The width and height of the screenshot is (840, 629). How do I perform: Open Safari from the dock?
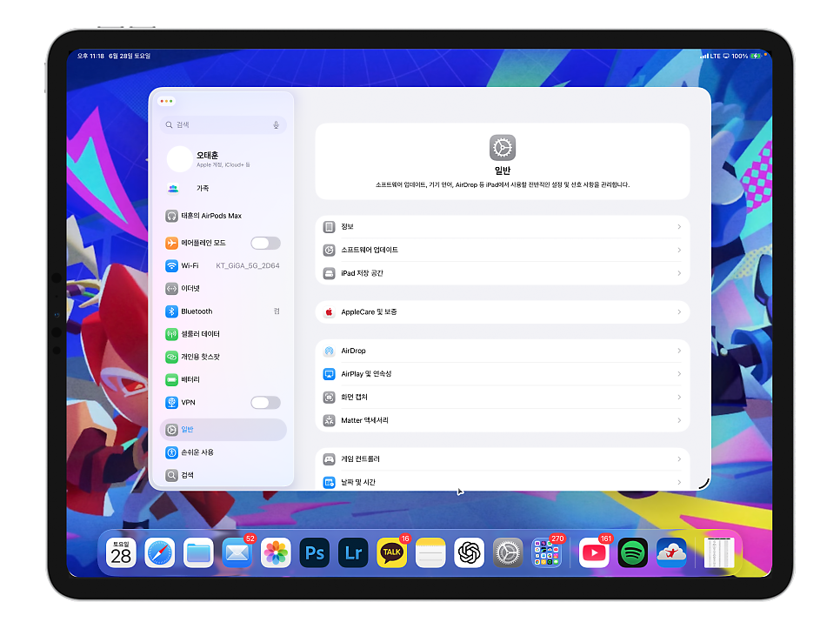[x=160, y=553]
